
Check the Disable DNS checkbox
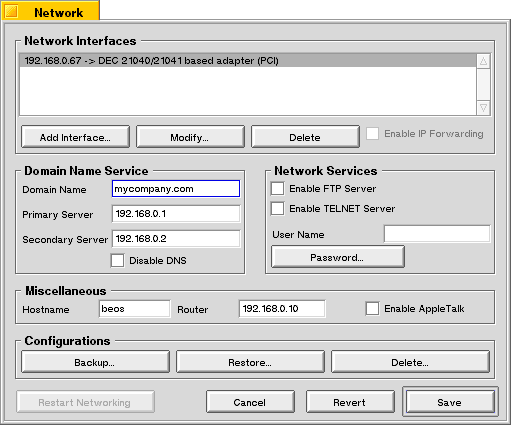(x=117, y=261)
